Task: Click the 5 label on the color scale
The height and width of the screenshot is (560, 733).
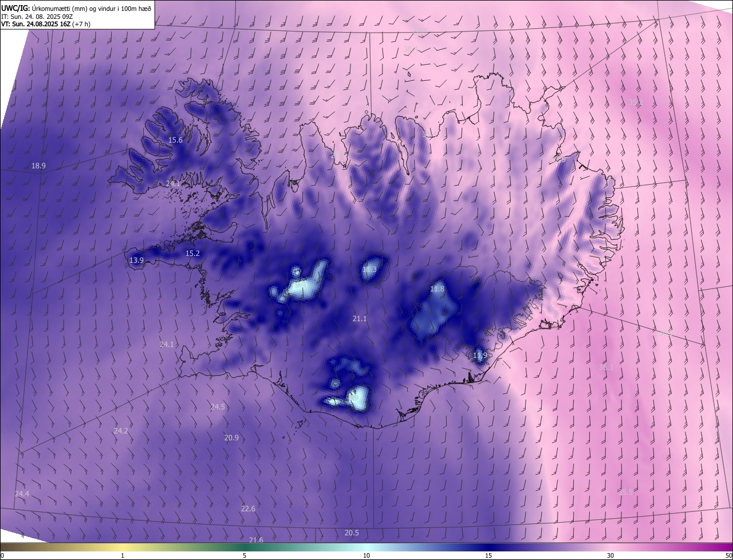Action: (x=245, y=555)
